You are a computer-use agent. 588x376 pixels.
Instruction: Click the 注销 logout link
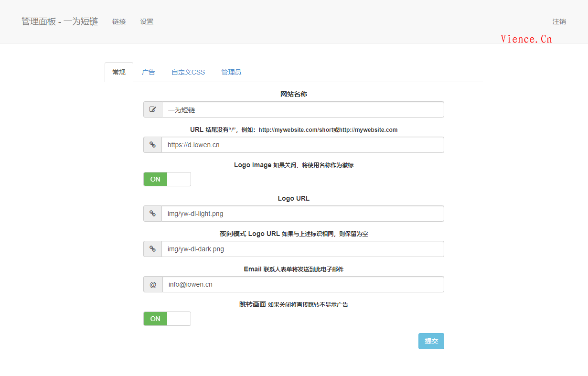[559, 21]
